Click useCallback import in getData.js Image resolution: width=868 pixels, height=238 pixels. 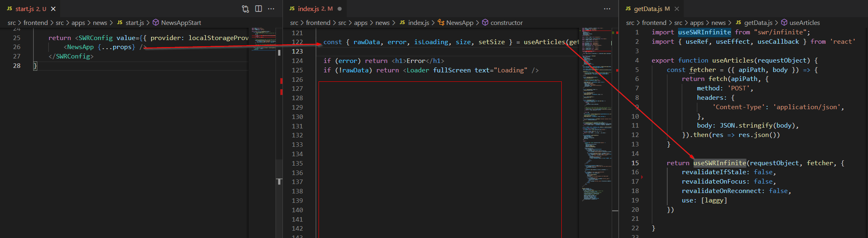(x=778, y=41)
